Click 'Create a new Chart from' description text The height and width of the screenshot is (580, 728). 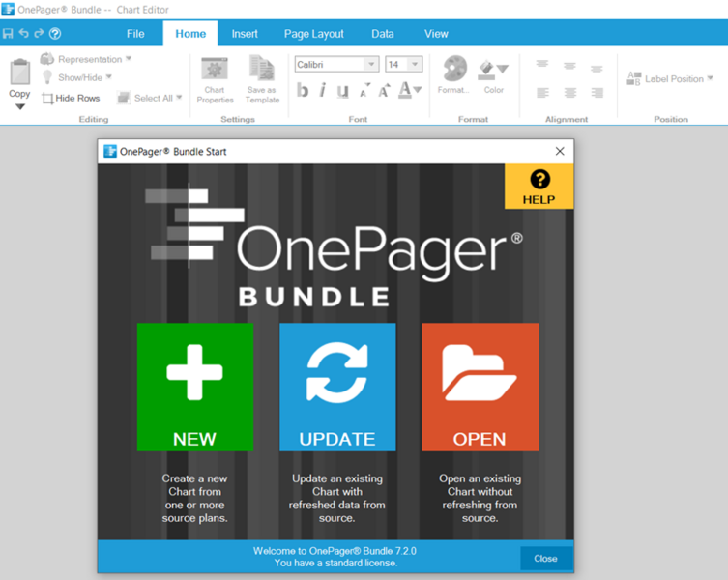tap(194, 485)
